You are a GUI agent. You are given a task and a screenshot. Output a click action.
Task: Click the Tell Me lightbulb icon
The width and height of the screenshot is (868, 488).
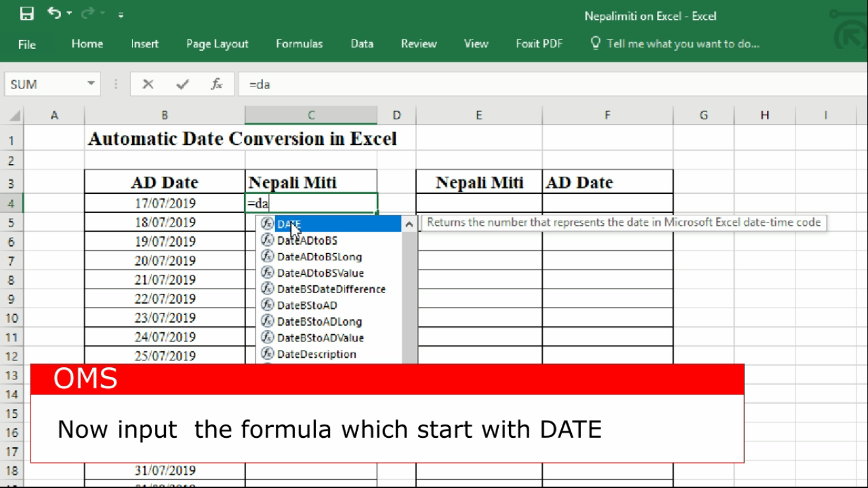[595, 43]
